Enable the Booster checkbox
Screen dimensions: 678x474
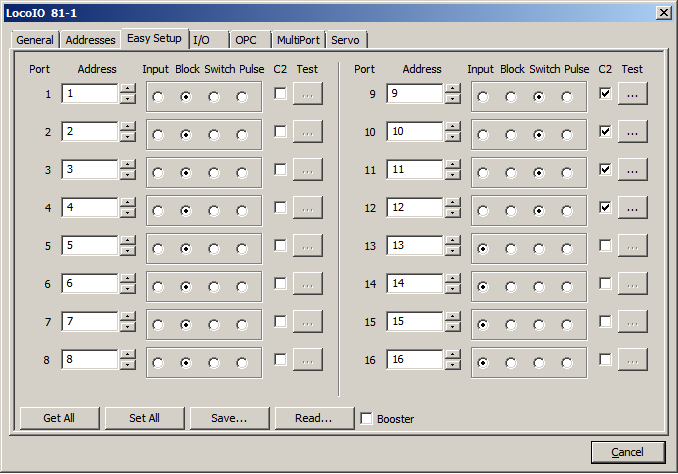tap(367, 418)
